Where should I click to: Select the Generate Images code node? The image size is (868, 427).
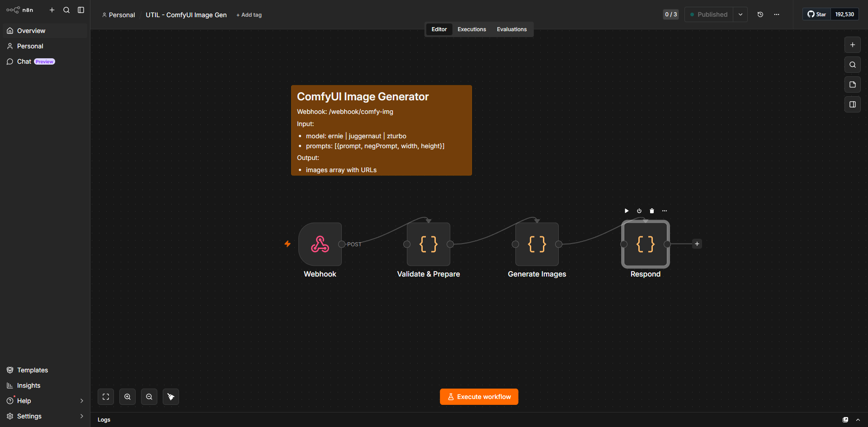click(x=537, y=244)
